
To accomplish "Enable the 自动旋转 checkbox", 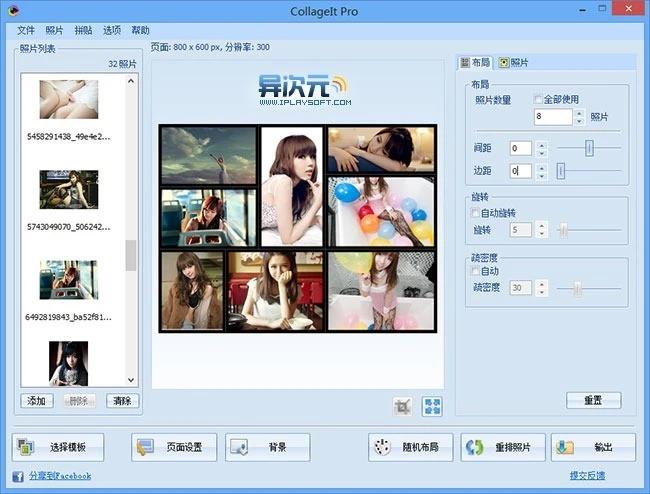I will point(475,213).
